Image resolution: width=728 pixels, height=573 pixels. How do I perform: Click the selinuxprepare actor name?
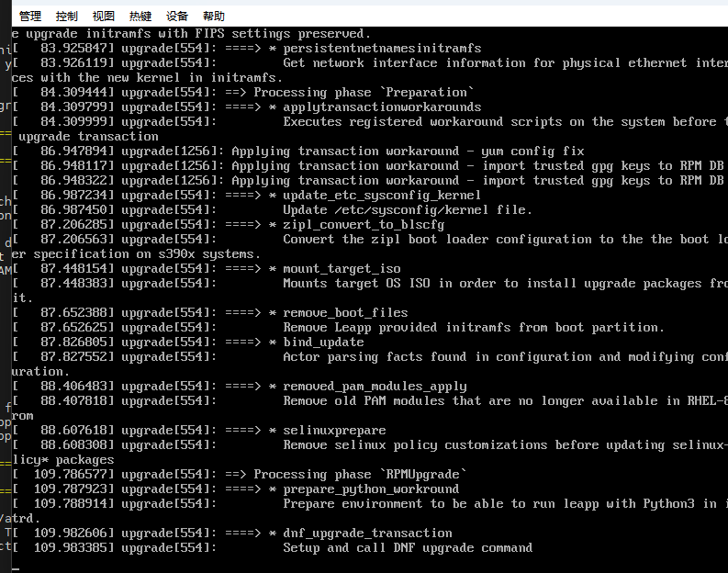334,431
